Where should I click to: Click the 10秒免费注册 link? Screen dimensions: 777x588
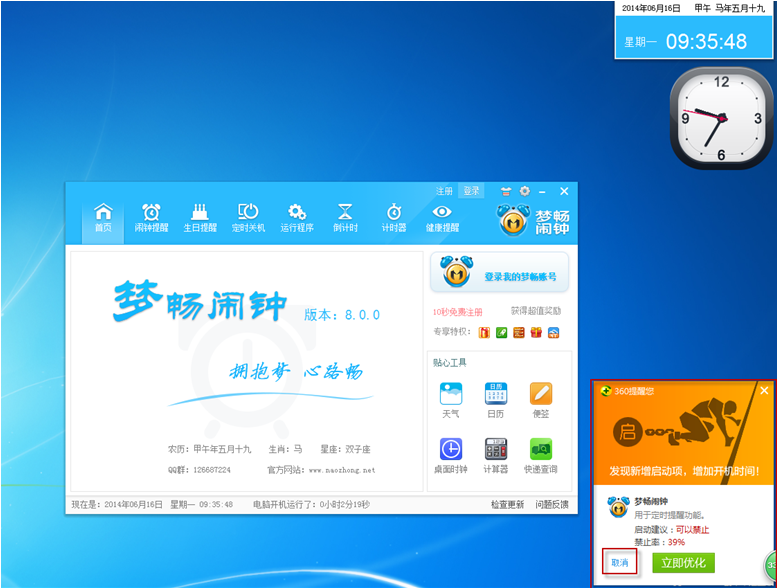pos(457,312)
